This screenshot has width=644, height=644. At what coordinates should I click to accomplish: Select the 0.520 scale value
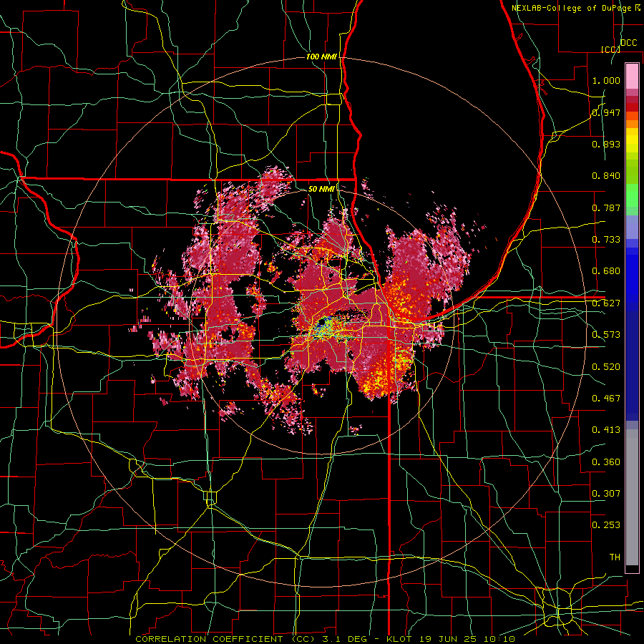coord(606,366)
